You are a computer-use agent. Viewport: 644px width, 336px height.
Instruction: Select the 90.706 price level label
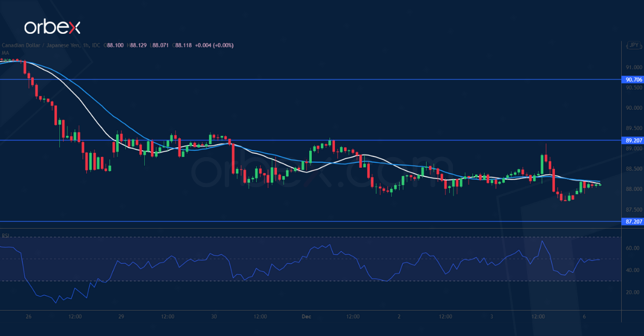coord(632,79)
